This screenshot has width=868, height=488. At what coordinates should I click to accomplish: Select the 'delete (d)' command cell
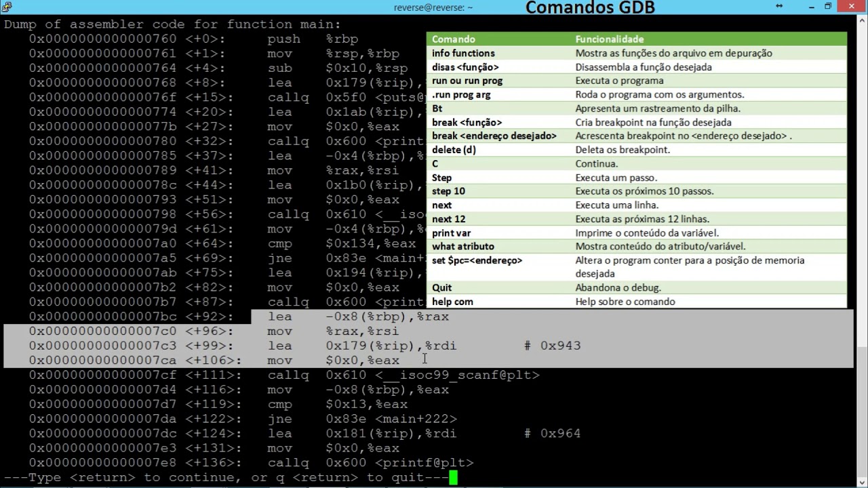point(454,150)
